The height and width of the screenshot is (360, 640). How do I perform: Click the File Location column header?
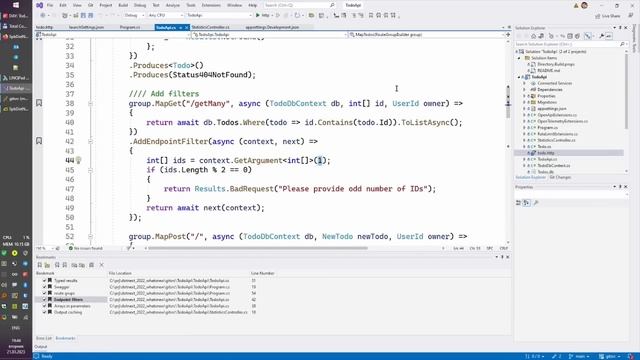click(x=120, y=273)
